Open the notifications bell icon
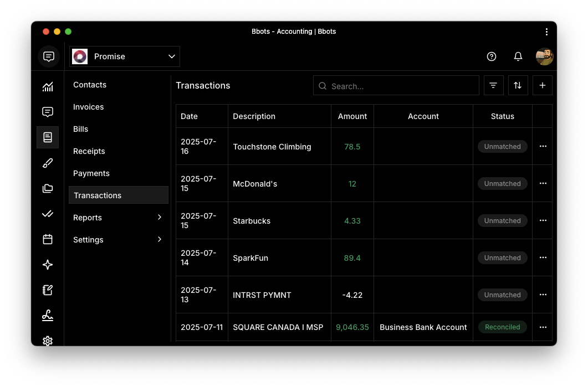The width and height of the screenshot is (588, 387). 518,56
